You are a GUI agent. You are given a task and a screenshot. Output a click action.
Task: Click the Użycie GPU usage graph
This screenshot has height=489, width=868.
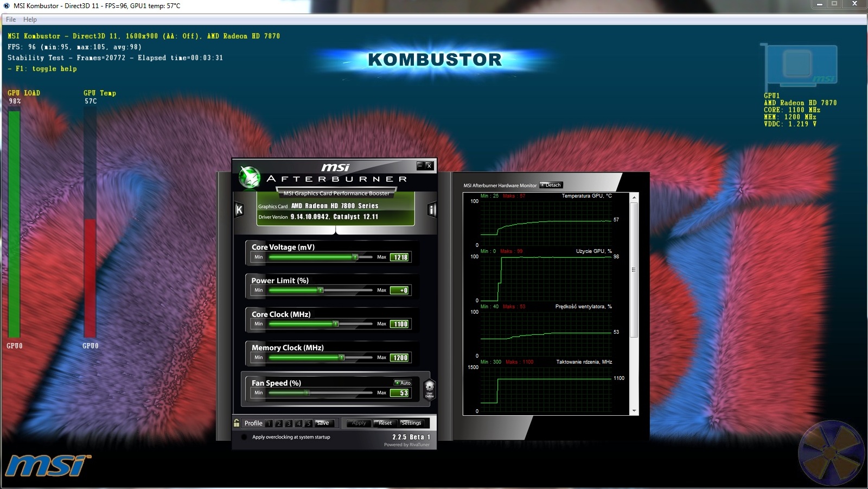pos(546,278)
